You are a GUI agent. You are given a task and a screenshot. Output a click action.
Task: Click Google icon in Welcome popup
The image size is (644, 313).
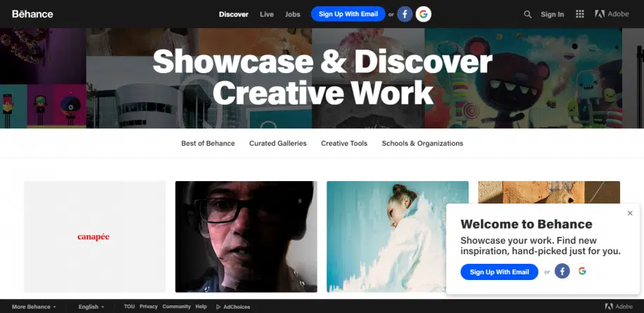click(x=581, y=272)
